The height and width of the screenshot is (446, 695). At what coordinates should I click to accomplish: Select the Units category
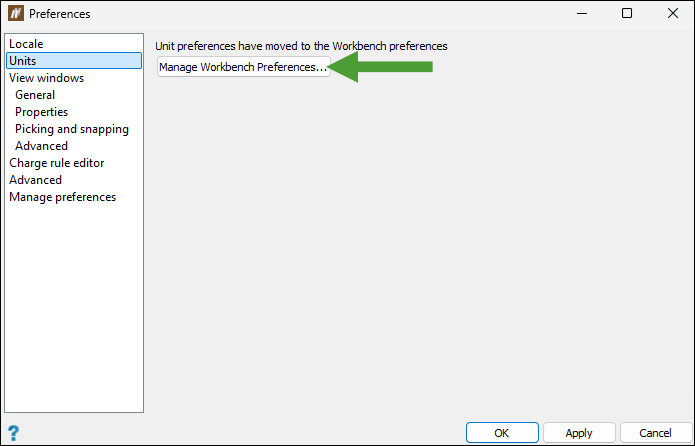[x=74, y=61]
